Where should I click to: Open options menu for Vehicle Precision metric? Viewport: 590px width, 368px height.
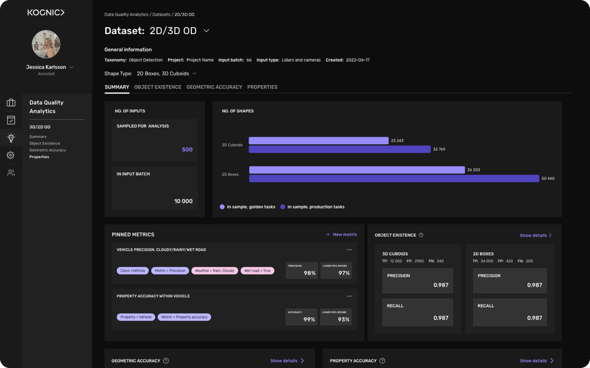point(349,250)
